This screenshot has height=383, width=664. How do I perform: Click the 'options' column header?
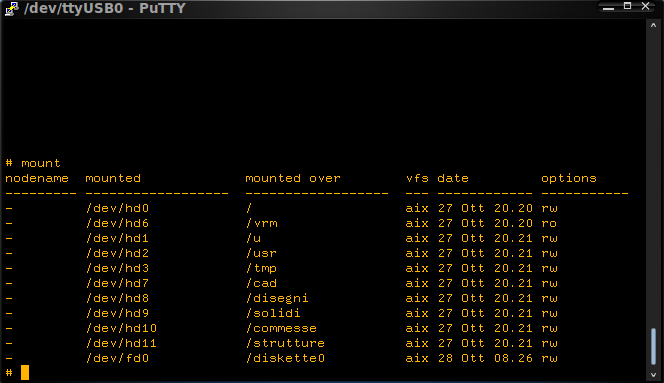tap(569, 179)
